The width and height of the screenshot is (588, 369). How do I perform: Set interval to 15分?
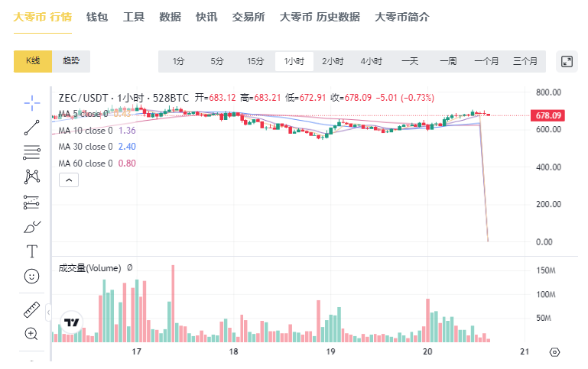(255, 61)
